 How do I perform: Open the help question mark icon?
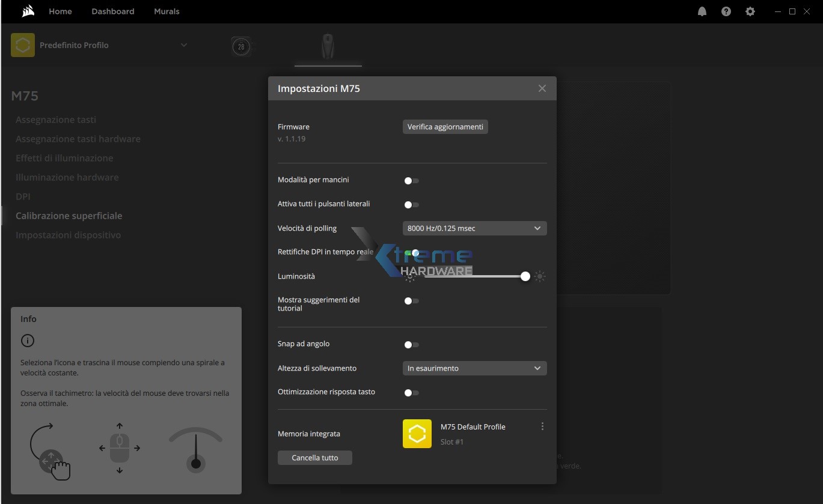tap(726, 11)
